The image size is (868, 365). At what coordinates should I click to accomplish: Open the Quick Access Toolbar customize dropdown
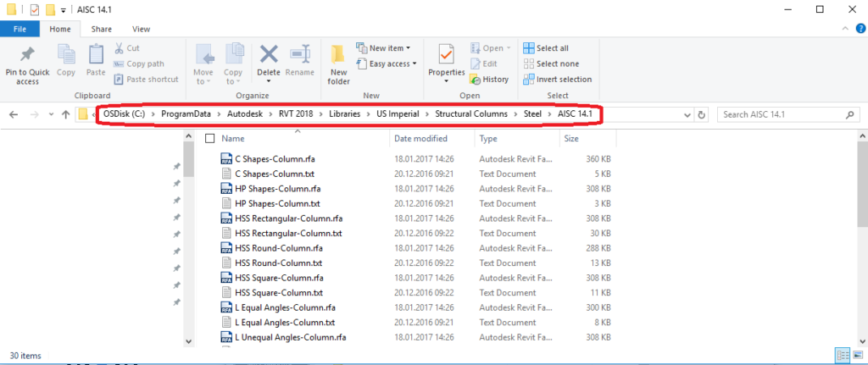click(x=64, y=9)
